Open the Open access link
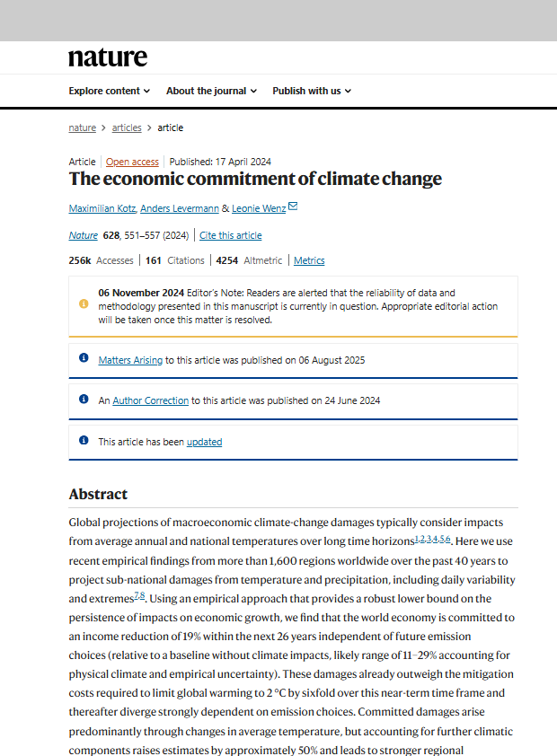557x756 pixels. point(132,162)
